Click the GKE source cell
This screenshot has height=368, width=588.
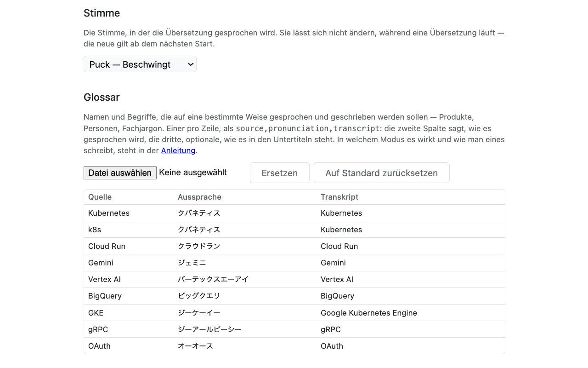tap(129, 313)
